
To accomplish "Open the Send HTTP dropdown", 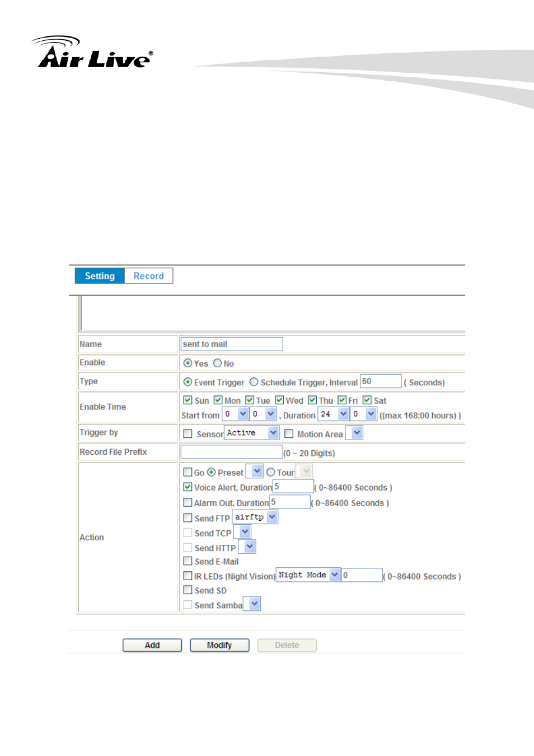I will (247, 547).
